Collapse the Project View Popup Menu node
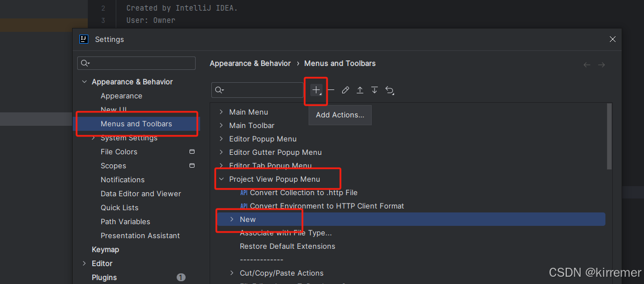This screenshot has height=284, width=644. click(x=221, y=179)
